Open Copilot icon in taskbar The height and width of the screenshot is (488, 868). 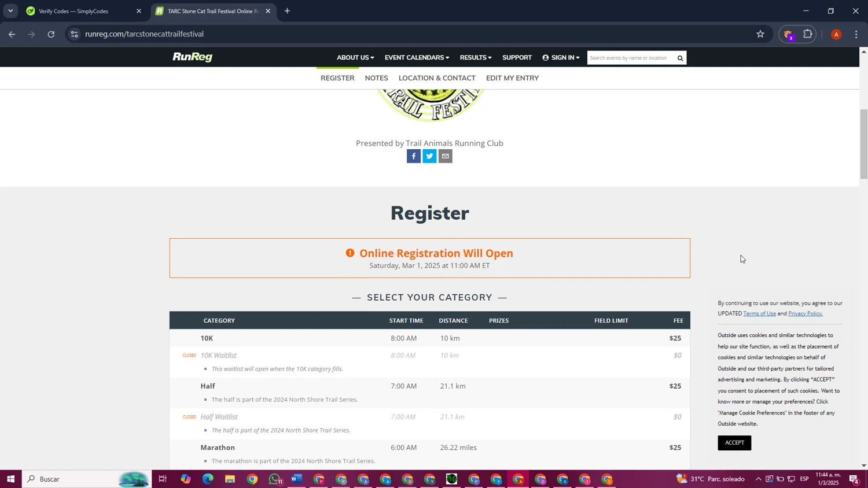[185, 479]
